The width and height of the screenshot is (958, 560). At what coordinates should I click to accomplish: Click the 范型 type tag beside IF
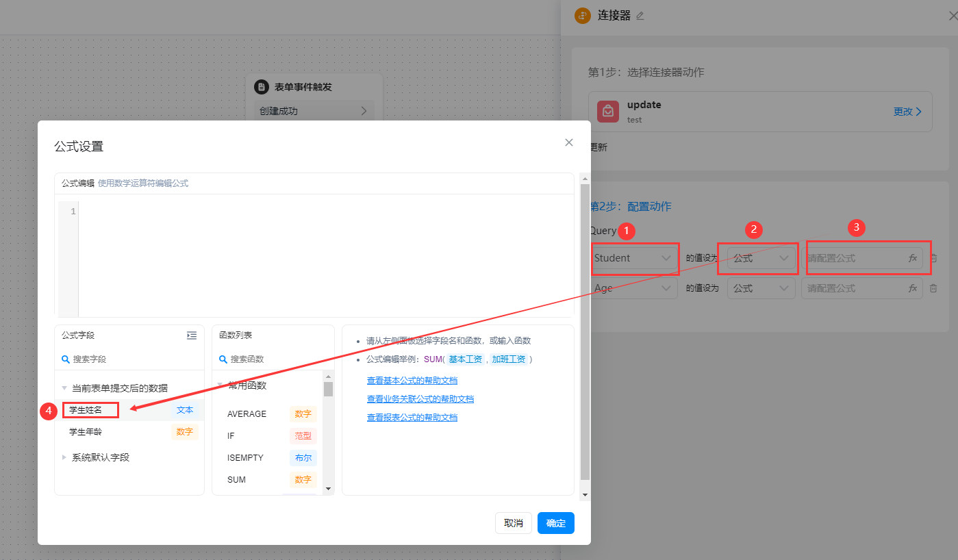pyautogui.click(x=303, y=436)
